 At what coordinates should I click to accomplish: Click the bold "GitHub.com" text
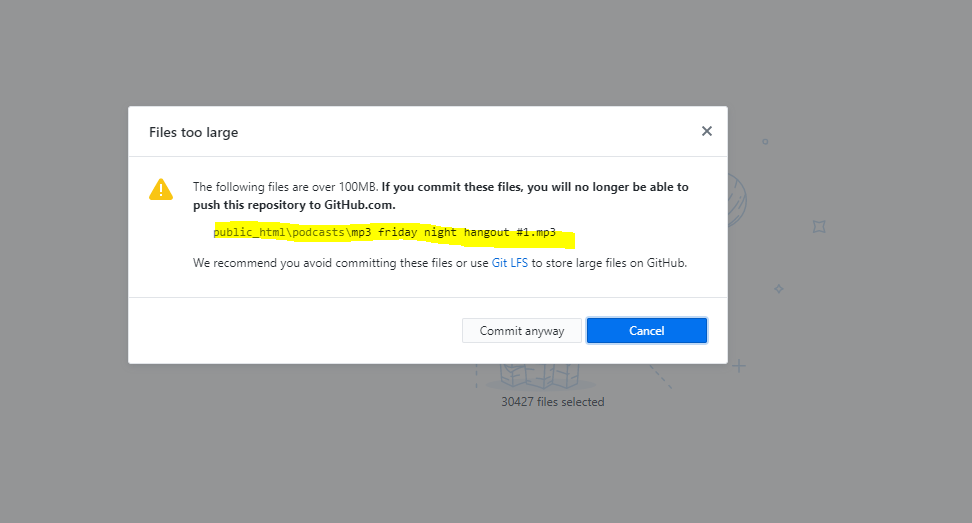358,205
